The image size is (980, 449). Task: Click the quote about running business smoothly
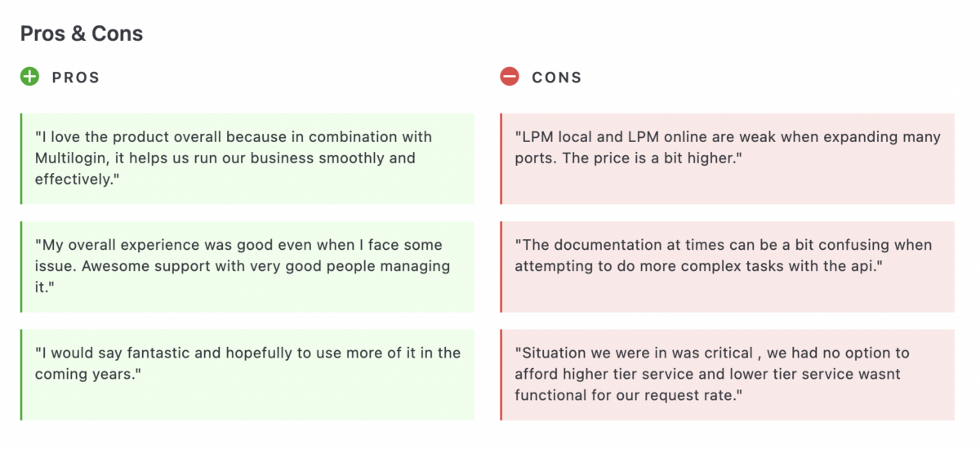[x=234, y=158]
